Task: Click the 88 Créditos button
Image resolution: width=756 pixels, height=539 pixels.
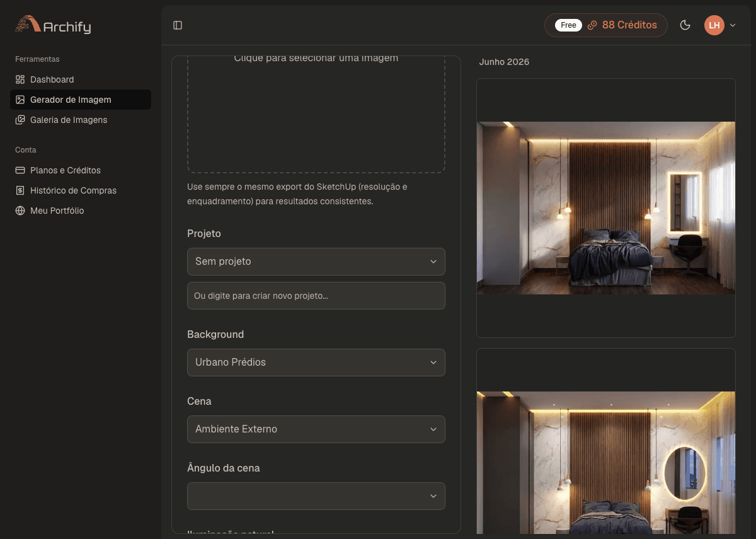Action: tap(606, 25)
